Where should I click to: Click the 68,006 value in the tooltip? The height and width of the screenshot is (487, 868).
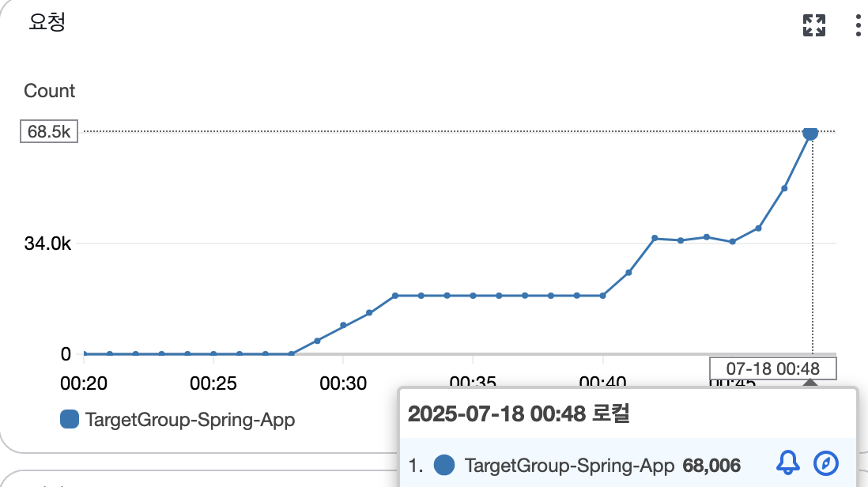711,466
